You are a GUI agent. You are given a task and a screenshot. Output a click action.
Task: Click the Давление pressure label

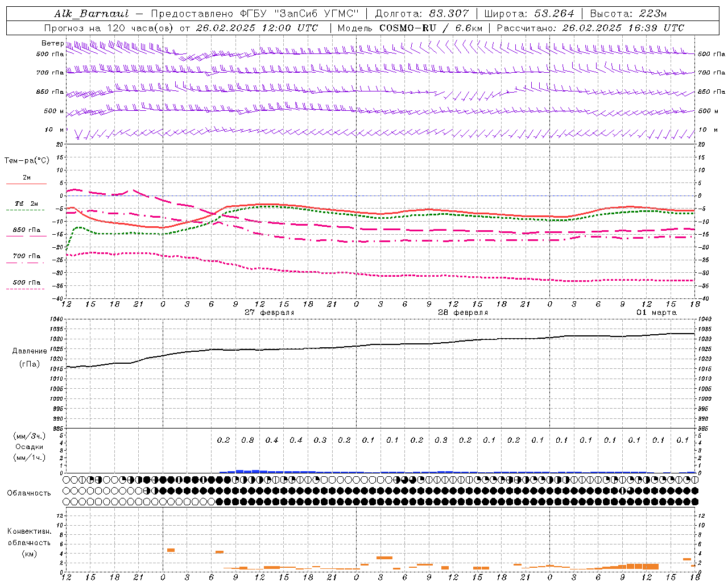[x=29, y=351]
